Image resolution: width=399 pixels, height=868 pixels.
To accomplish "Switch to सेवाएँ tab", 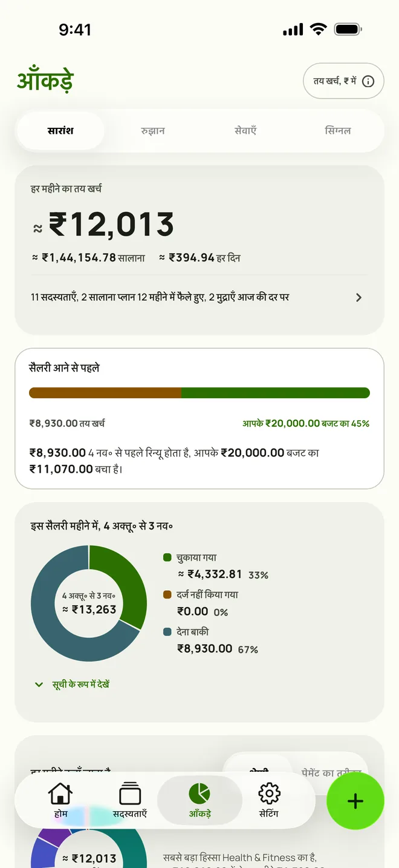I will click(245, 131).
